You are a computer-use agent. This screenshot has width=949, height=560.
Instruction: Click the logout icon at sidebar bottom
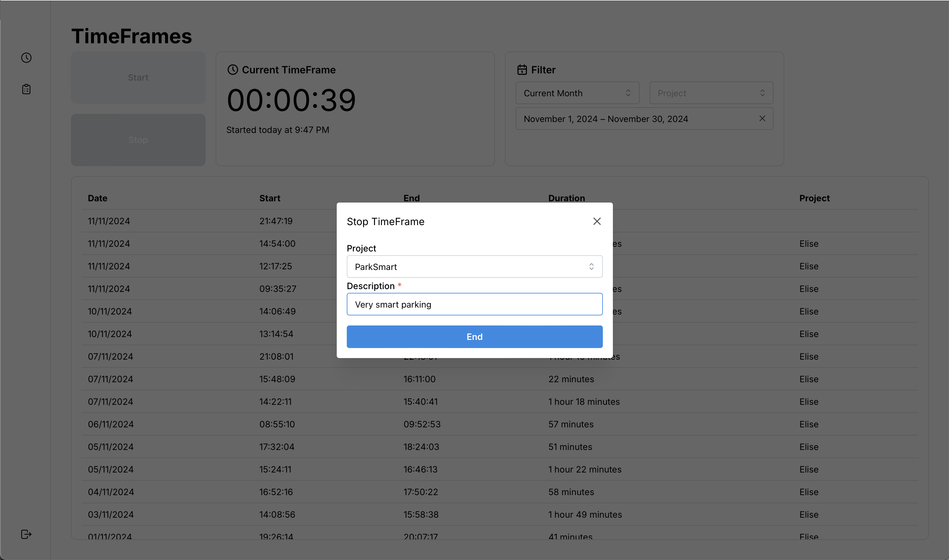pyautogui.click(x=26, y=534)
